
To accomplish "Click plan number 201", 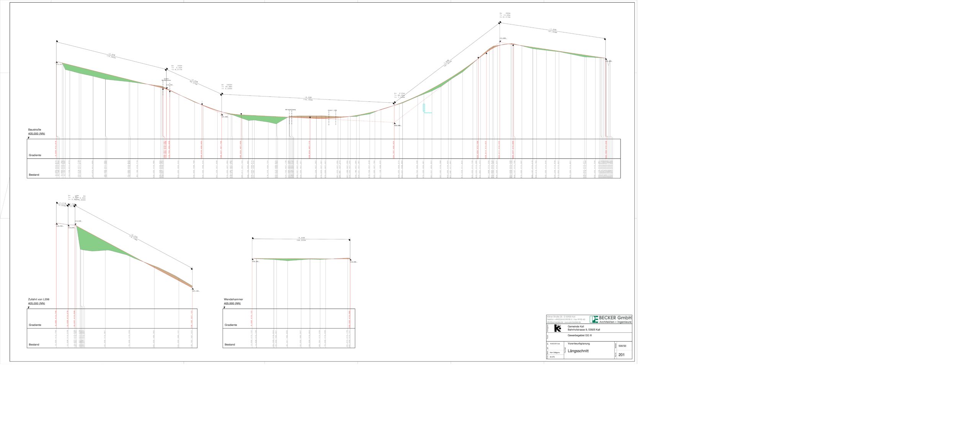I will [x=621, y=355].
